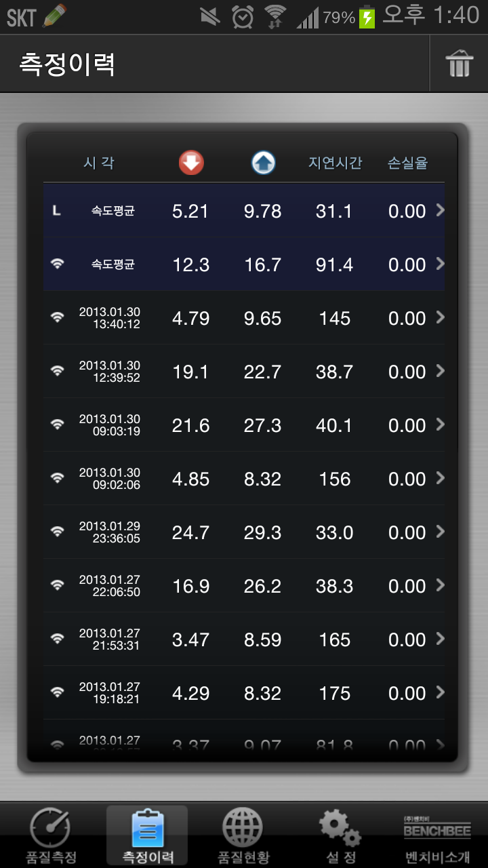Viewport: 488px width, 868px height.
Task: Tap the cellular signal bars status icon
Action: click(x=307, y=18)
